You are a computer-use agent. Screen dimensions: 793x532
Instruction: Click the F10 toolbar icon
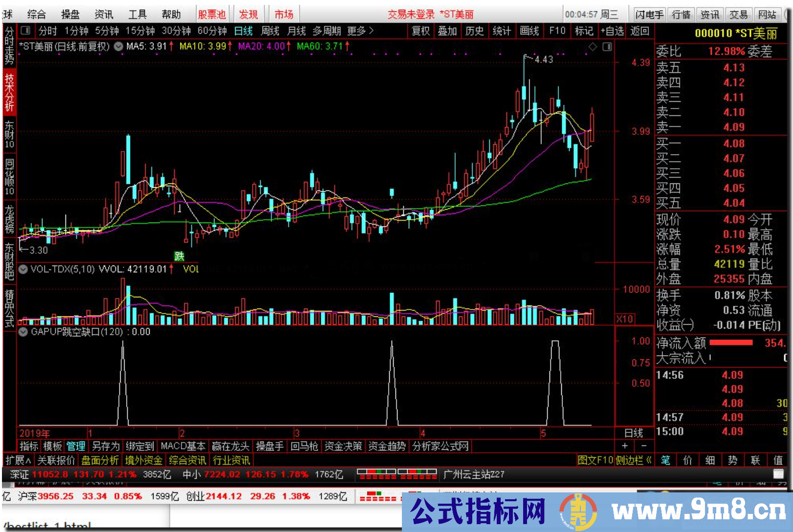point(557,31)
